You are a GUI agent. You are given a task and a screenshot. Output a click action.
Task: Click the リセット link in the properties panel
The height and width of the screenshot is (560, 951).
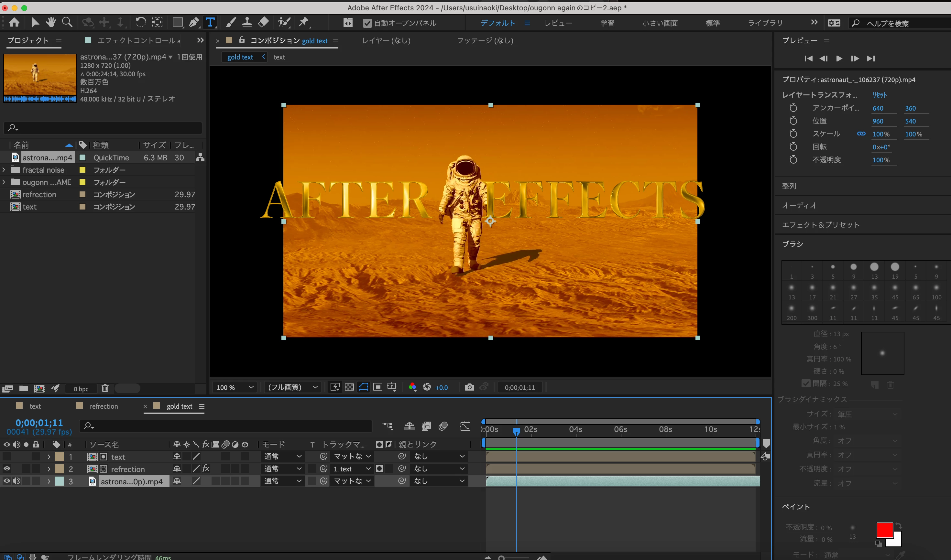pos(879,95)
